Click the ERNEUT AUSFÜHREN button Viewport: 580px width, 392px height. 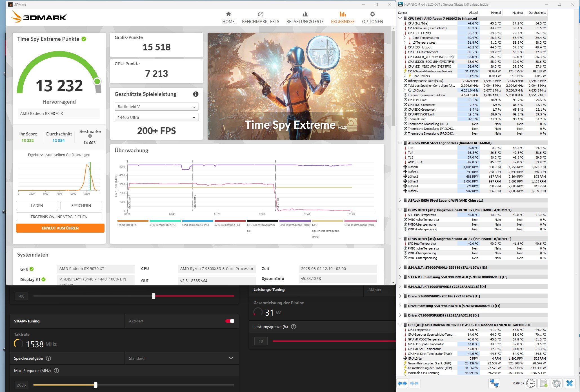(60, 228)
